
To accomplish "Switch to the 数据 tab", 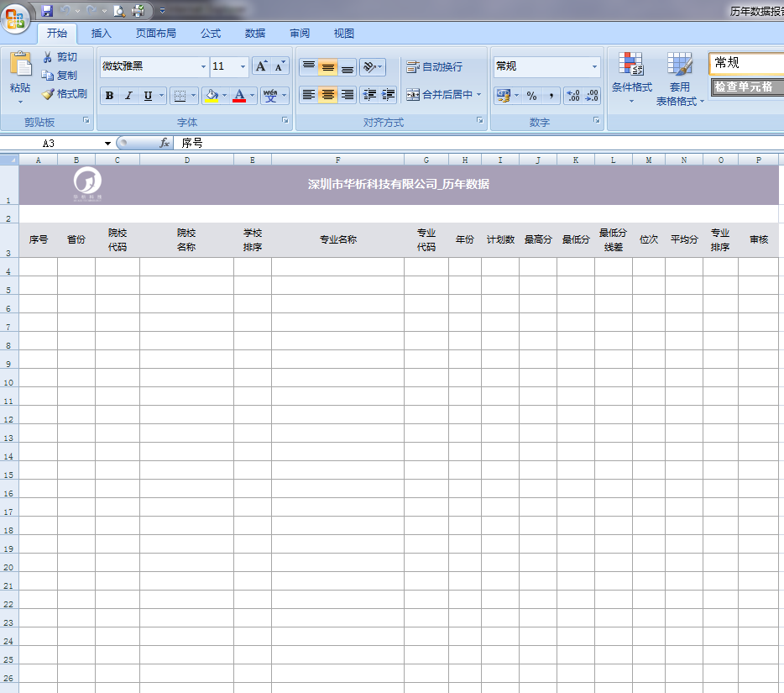I will tap(255, 34).
